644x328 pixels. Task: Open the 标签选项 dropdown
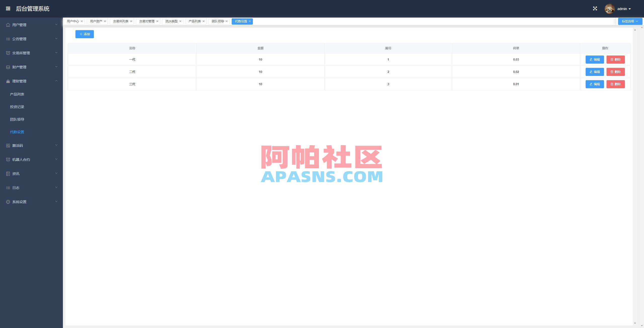629,21
